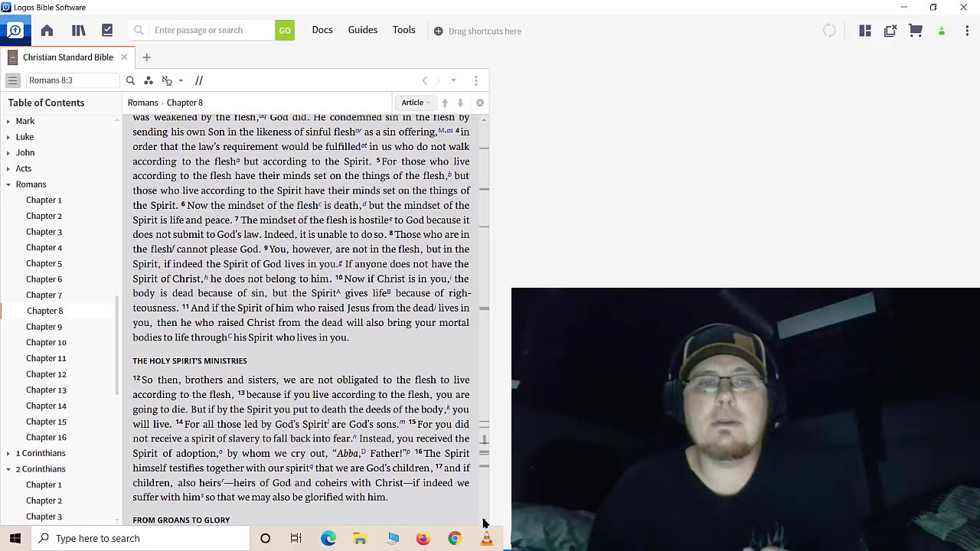Open the Windows Start button

pyautogui.click(x=15, y=538)
